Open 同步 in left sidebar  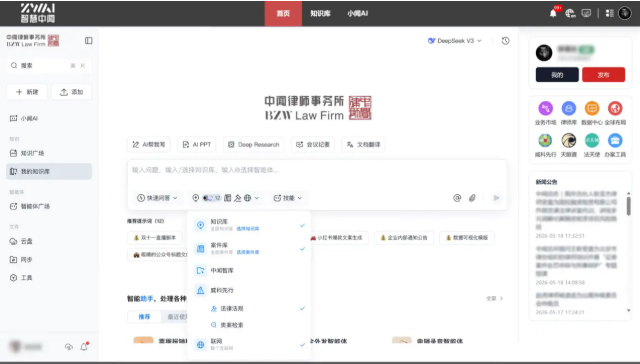49,260
